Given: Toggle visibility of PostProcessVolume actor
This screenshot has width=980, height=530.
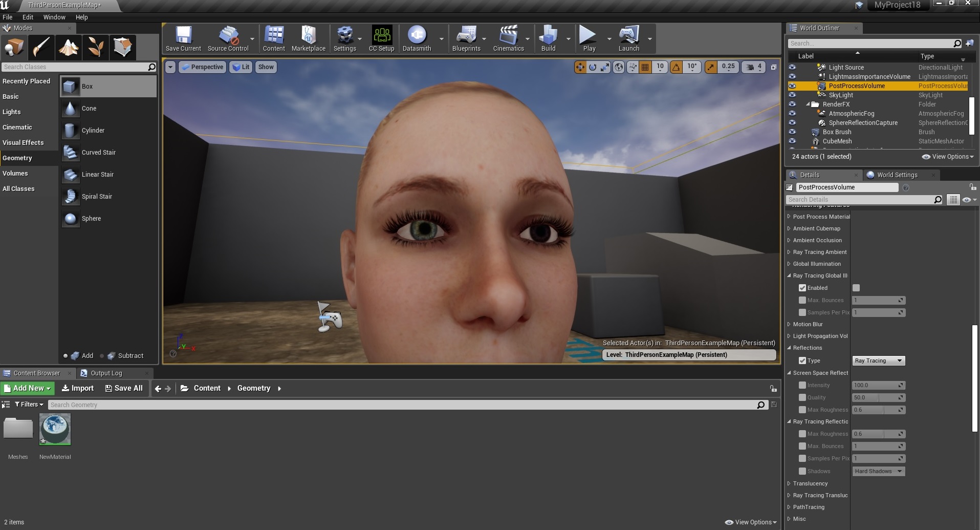Looking at the screenshot, I should point(792,86).
